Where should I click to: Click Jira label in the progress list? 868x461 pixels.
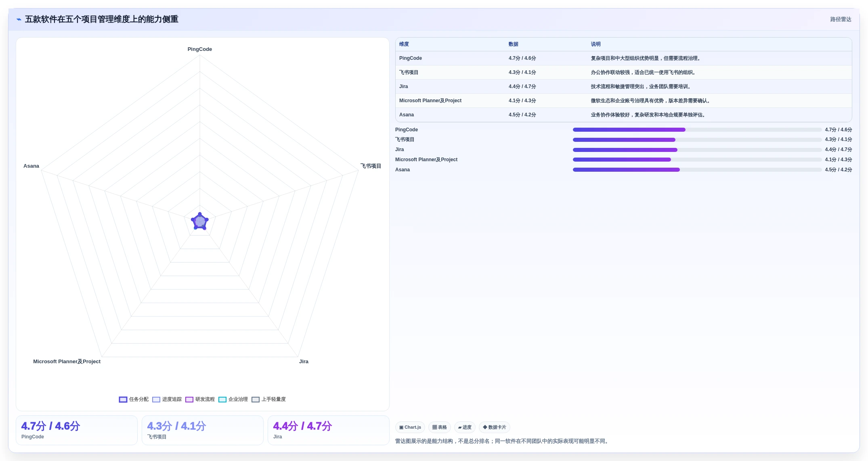[x=400, y=149]
